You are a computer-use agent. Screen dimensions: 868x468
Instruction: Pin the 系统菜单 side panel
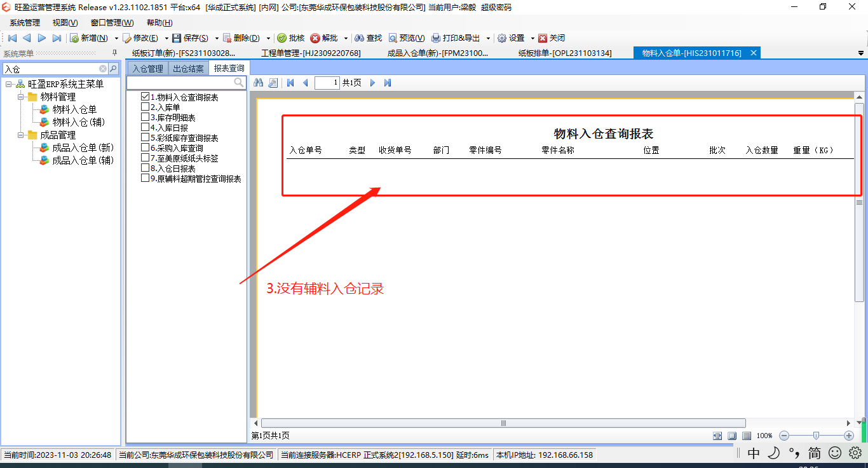pyautogui.click(x=114, y=53)
